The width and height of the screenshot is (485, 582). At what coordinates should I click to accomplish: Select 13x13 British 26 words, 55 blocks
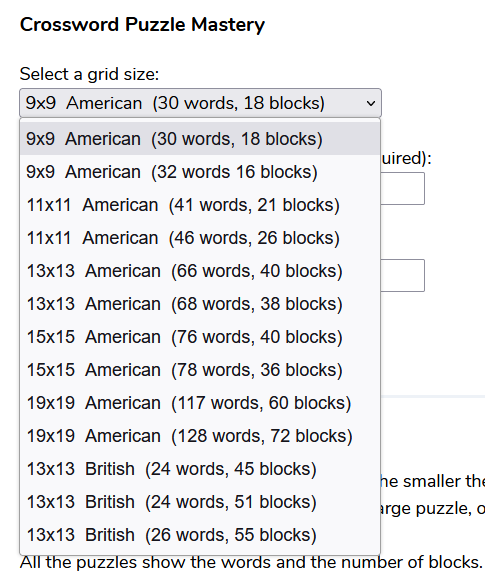(x=200, y=535)
